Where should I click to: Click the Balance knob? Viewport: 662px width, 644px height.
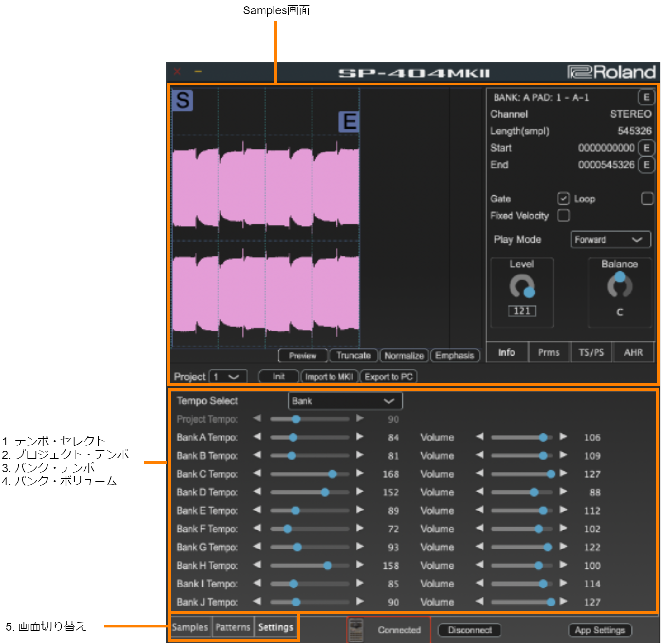point(619,285)
